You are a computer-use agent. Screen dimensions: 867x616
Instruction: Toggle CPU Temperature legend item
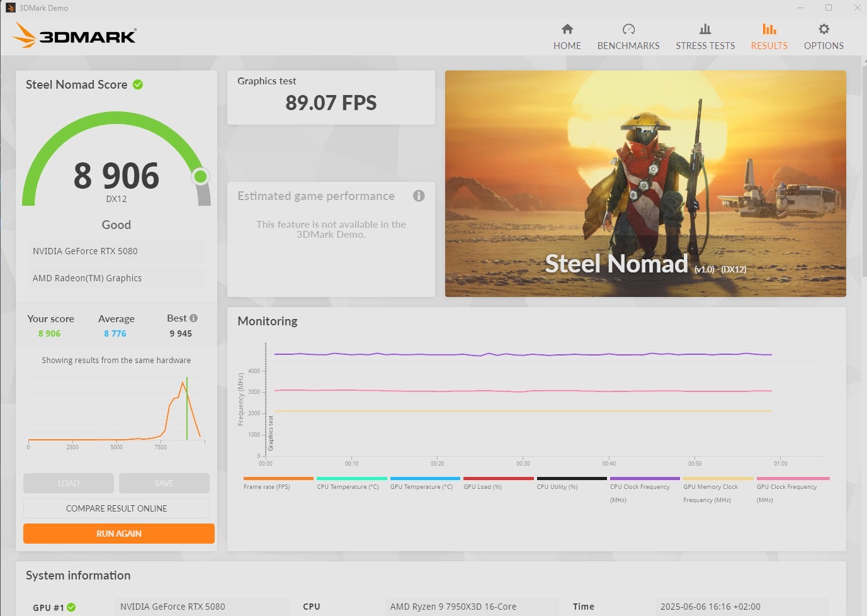[351, 483]
